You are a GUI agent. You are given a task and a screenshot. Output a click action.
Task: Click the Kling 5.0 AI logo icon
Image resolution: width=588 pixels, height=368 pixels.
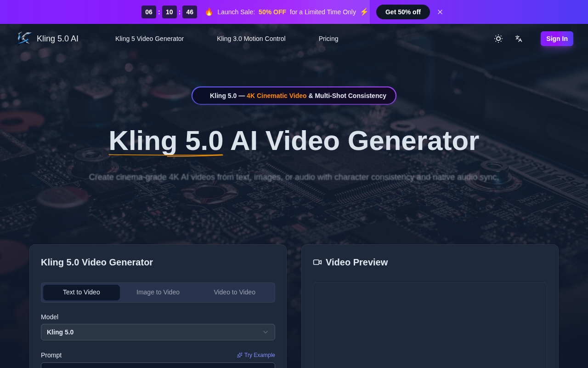(x=24, y=39)
